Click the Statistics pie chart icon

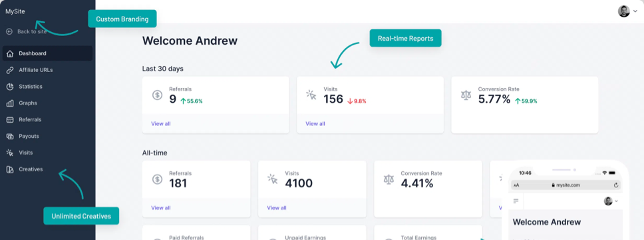10,87
